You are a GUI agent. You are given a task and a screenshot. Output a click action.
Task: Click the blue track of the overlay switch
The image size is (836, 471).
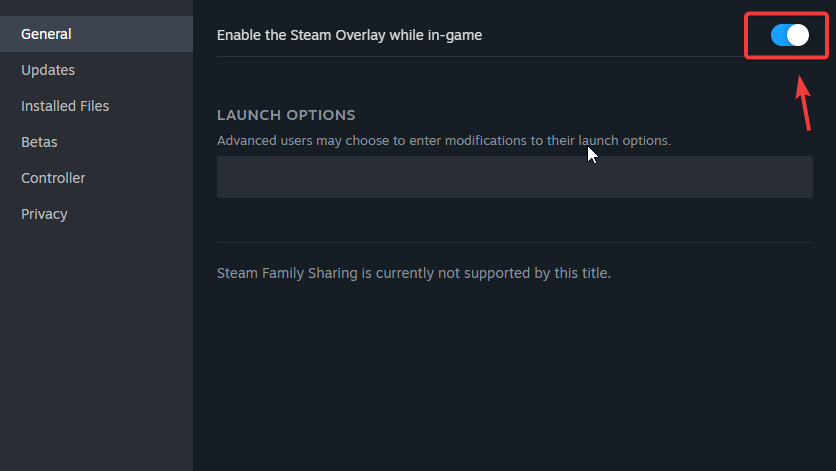point(779,35)
